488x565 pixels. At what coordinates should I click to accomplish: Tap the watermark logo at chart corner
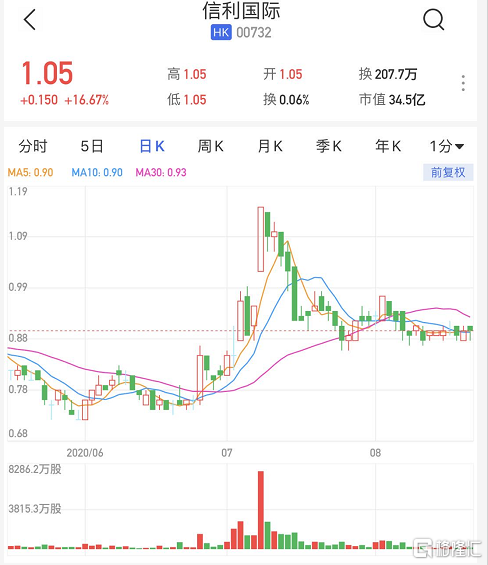[447, 548]
